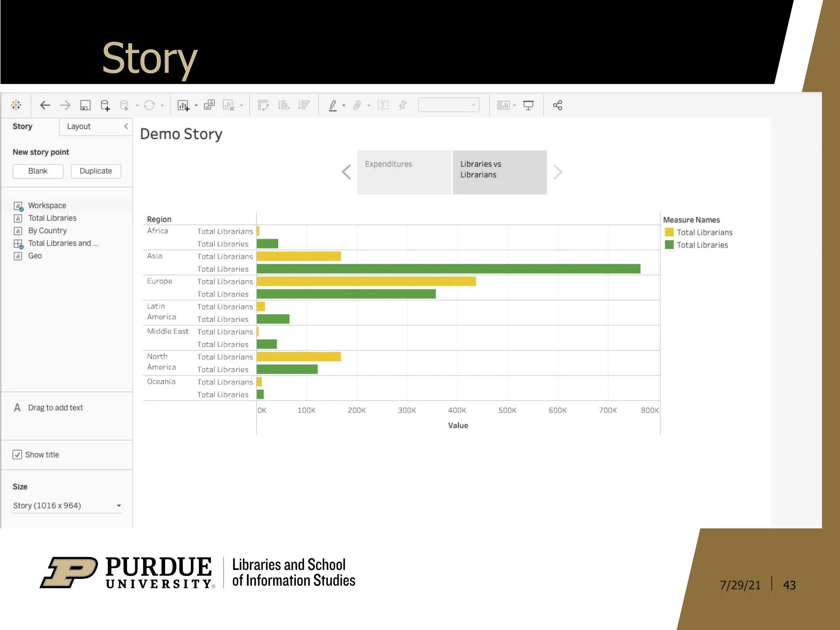
Task: Select the By Country sheet
Action: 47,231
